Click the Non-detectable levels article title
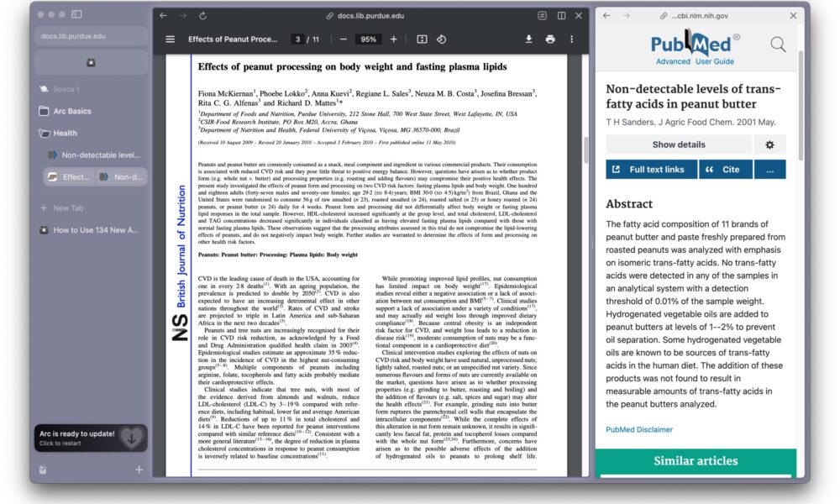 [x=693, y=97]
